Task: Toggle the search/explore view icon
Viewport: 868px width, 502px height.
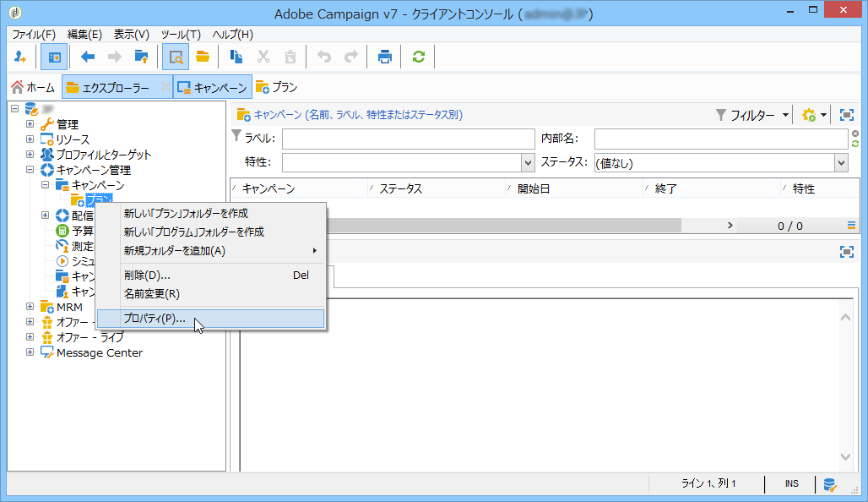Action: 176,57
